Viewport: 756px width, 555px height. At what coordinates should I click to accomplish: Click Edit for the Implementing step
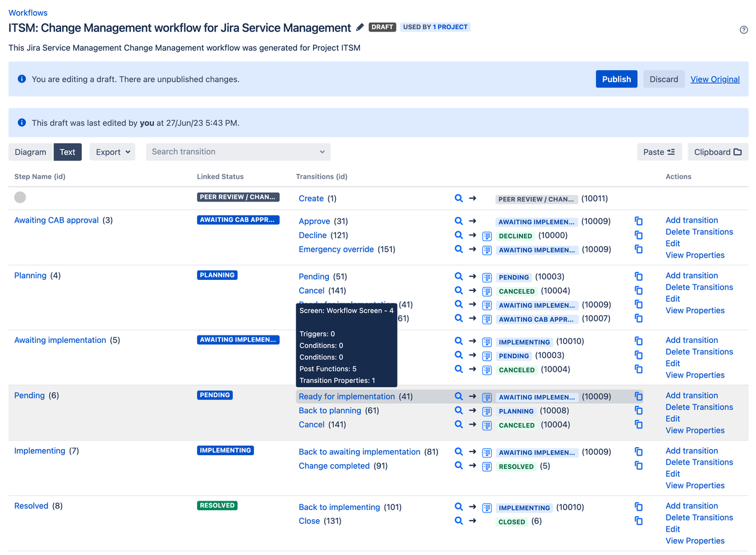[x=673, y=474]
